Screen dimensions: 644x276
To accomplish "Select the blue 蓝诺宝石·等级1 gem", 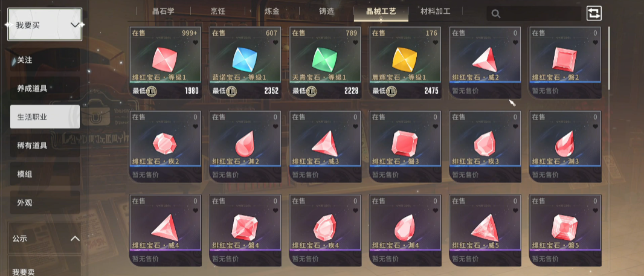I will (245, 63).
